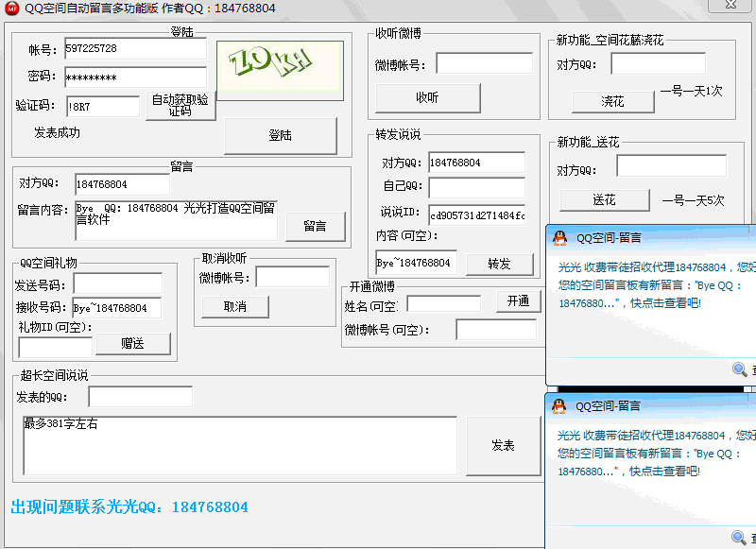Click the app logo icon in title bar
Viewport: 756px width, 549px height.
click(x=11, y=9)
